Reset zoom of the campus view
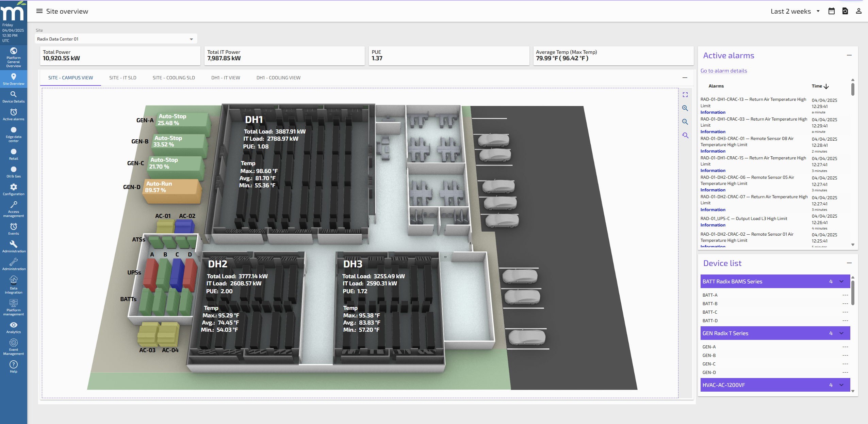The image size is (868, 424). pyautogui.click(x=685, y=136)
